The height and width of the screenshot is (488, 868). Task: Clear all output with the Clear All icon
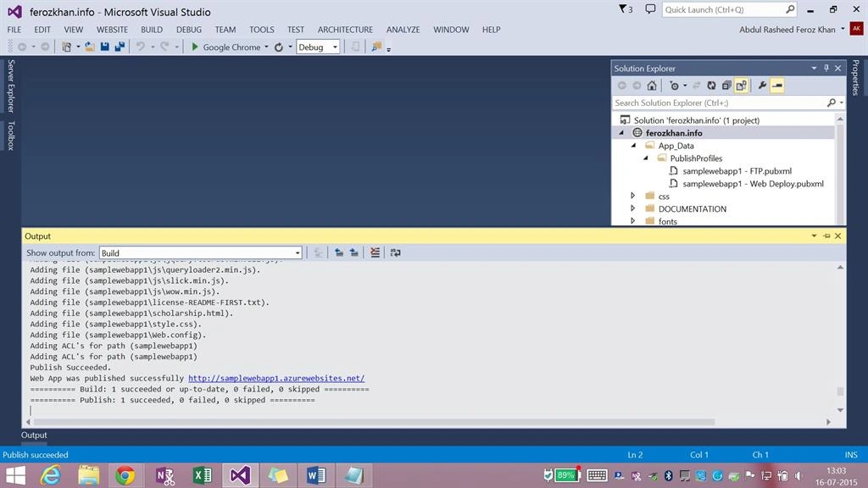[x=375, y=252]
